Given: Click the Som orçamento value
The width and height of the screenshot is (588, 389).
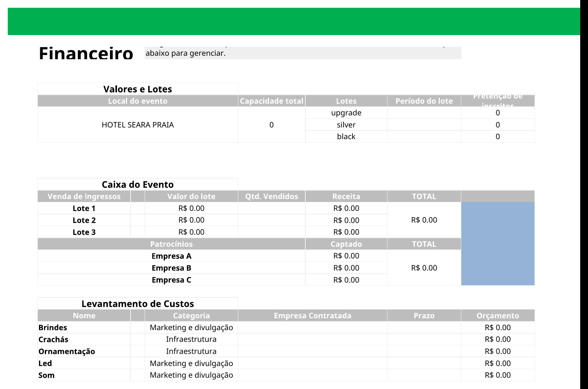Looking at the screenshot, I should [498, 375].
